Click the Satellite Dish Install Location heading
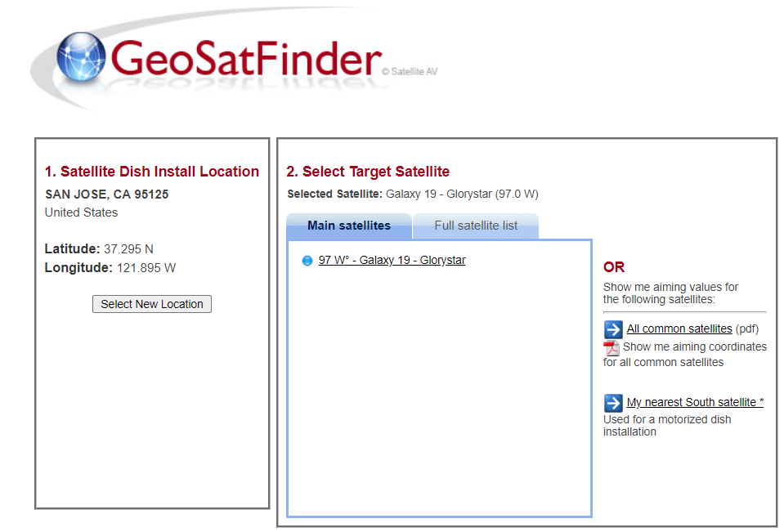 pos(152,172)
